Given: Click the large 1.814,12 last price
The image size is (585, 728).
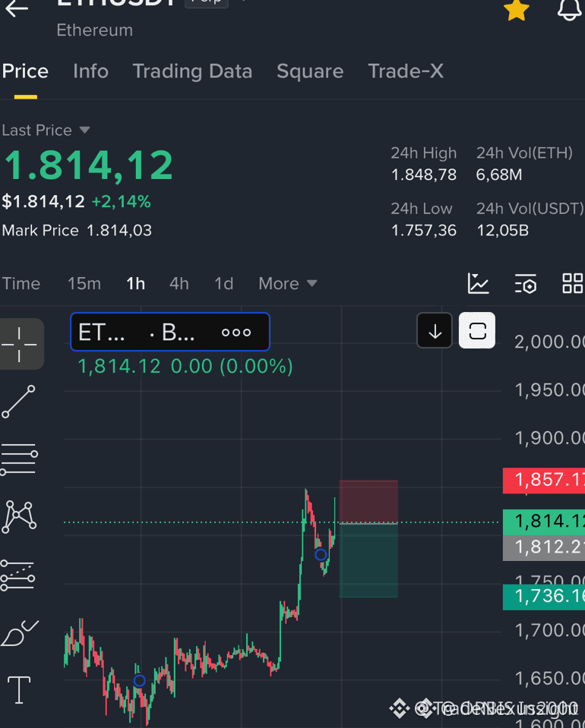Looking at the screenshot, I should point(88,165).
